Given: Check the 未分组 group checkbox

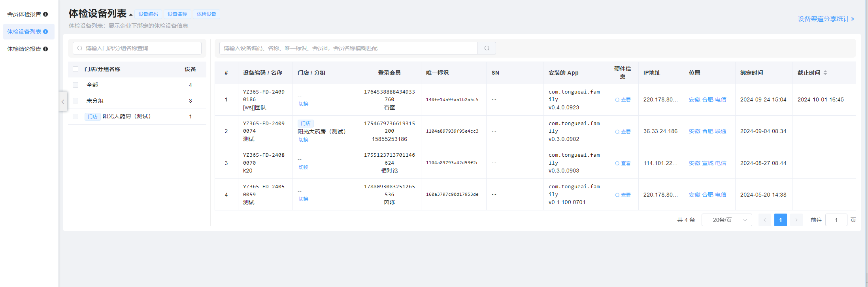Looking at the screenshot, I should 75,101.
